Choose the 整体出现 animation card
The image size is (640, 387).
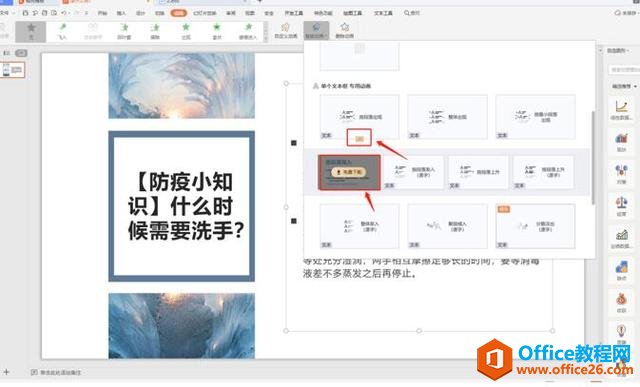pyautogui.click(x=447, y=117)
